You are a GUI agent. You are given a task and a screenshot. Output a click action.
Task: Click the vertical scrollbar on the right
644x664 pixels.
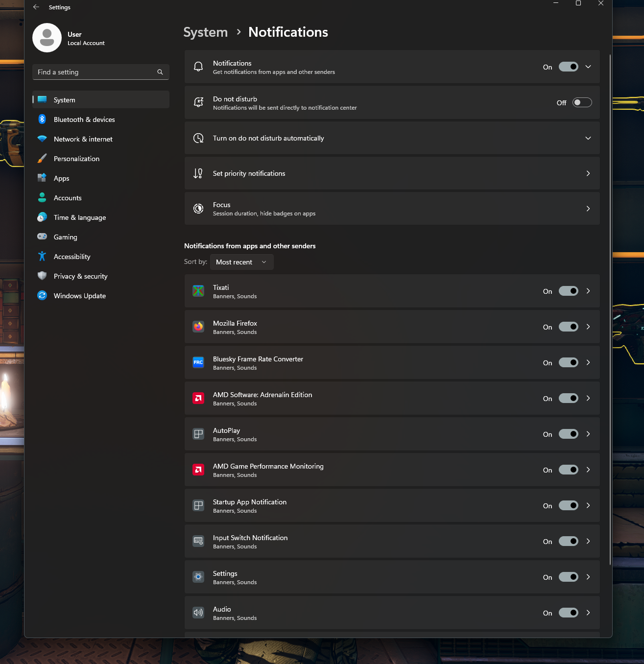(x=610, y=309)
